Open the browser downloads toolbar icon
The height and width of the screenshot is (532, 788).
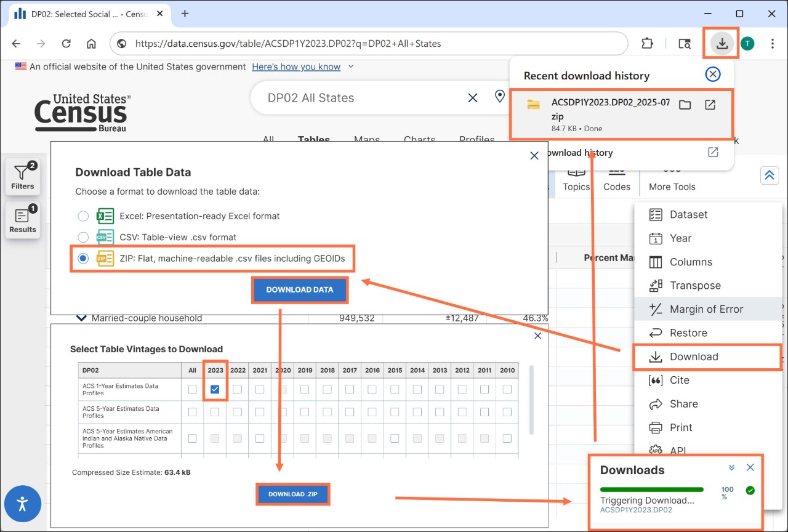(722, 44)
